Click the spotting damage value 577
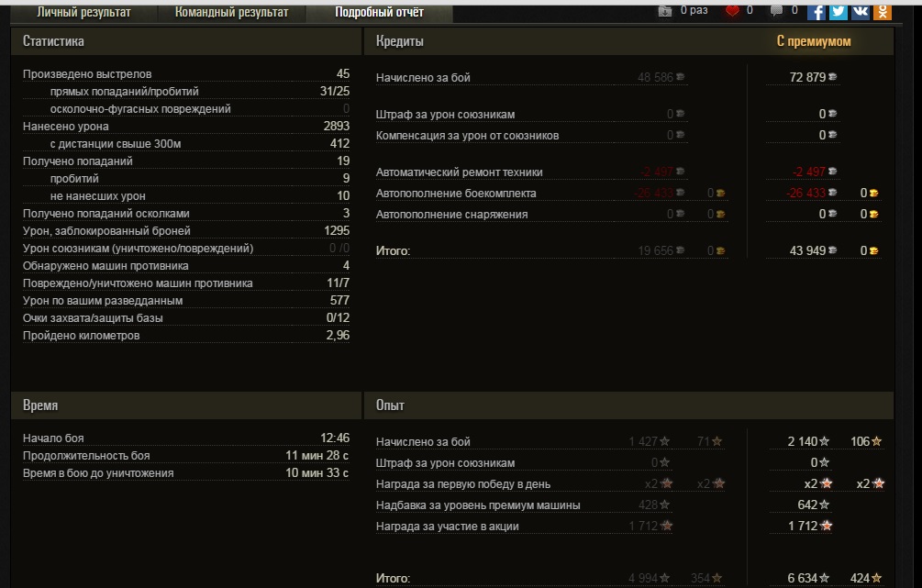This screenshot has height=588, width=922. (339, 301)
